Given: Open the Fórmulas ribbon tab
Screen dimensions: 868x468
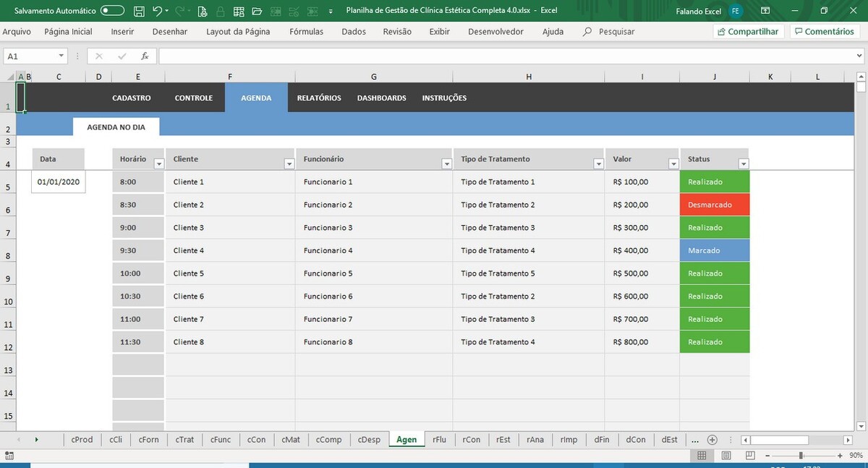Looking at the screenshot, I should pos(306,32).
